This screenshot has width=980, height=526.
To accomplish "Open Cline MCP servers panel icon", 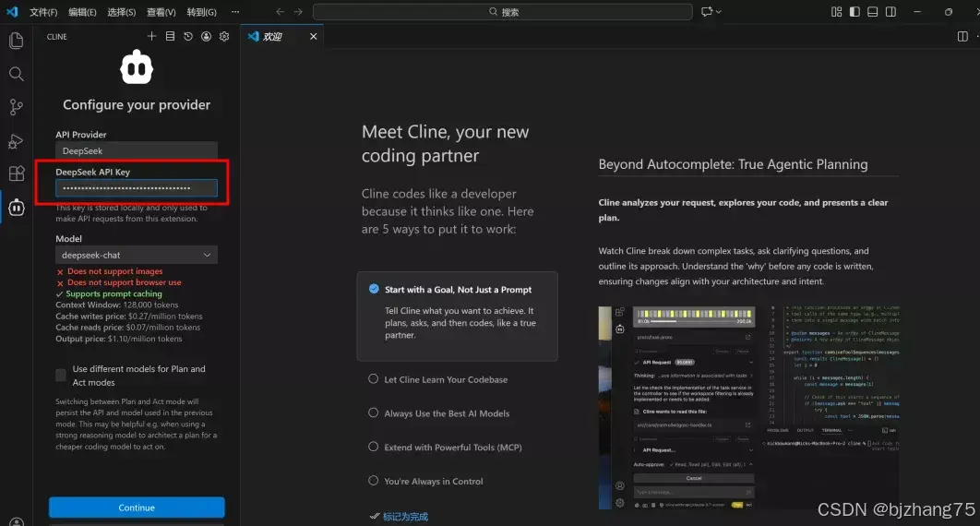I will coord(170,36).
